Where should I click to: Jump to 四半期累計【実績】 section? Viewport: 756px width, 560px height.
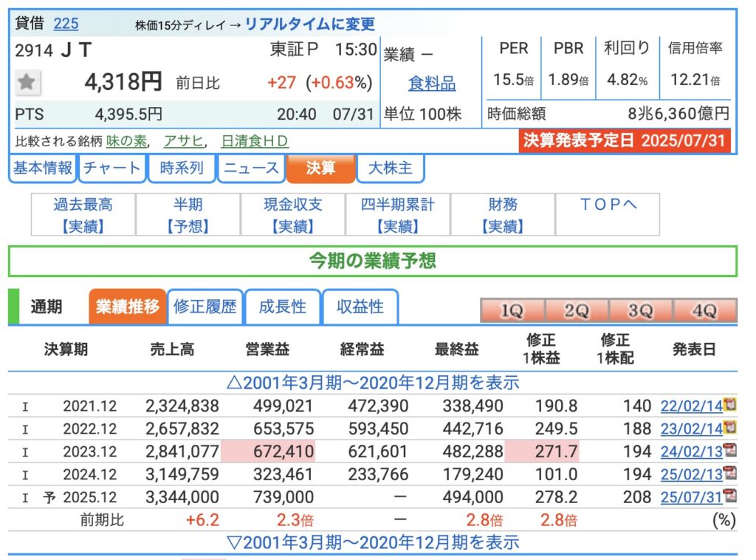coord(398,215)
